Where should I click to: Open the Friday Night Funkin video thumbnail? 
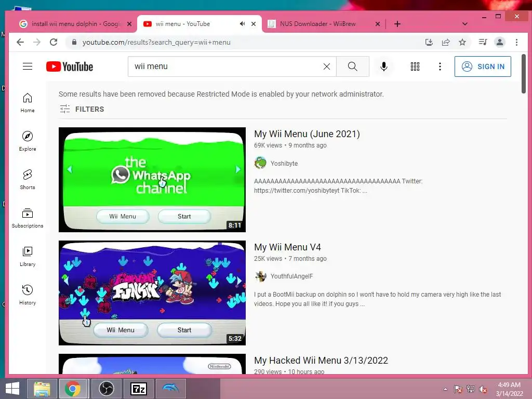[x=152, y=293]
